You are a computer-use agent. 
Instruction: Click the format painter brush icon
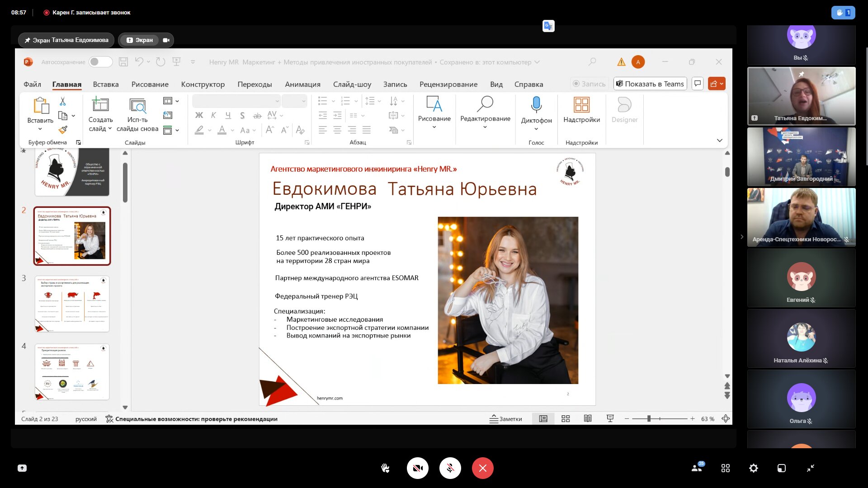click(63, 130)
